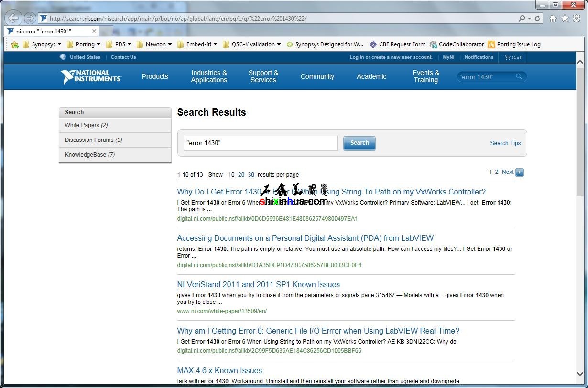Open the CodeCollaborator bookmark
Viewport: 588px width, 388px height.
tap(457, 44)
